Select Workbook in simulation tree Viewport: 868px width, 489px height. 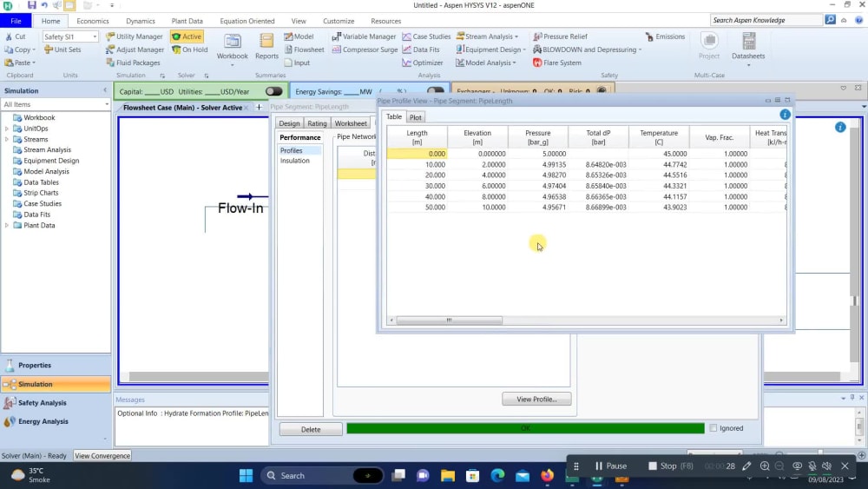(39, 118)
